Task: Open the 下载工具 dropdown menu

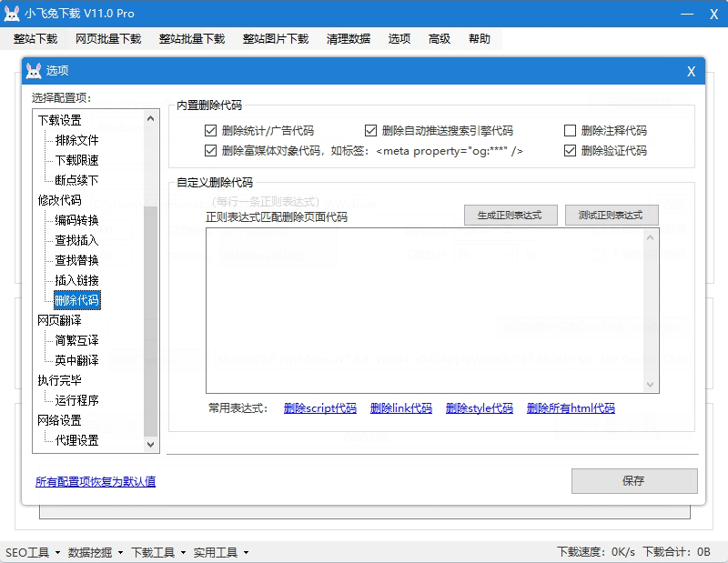Action: (157, 552)
